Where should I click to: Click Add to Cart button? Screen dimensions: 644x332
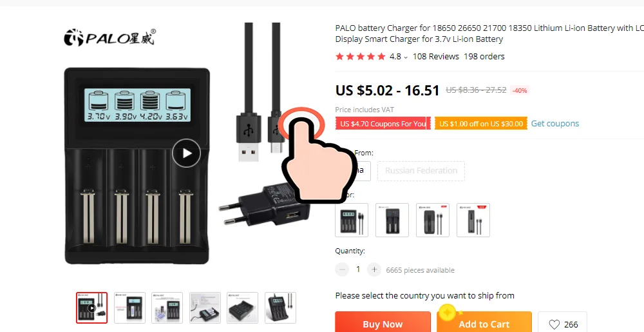pyautogui.click(x=484, y=322)
